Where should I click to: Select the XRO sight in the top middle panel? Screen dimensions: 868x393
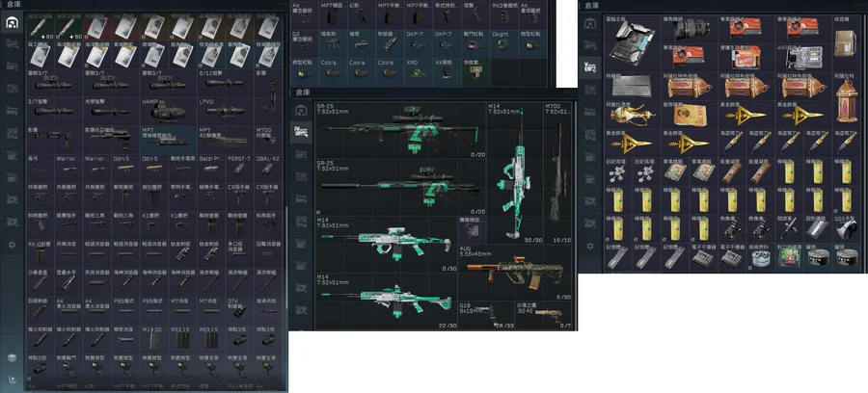pos(420,72)
